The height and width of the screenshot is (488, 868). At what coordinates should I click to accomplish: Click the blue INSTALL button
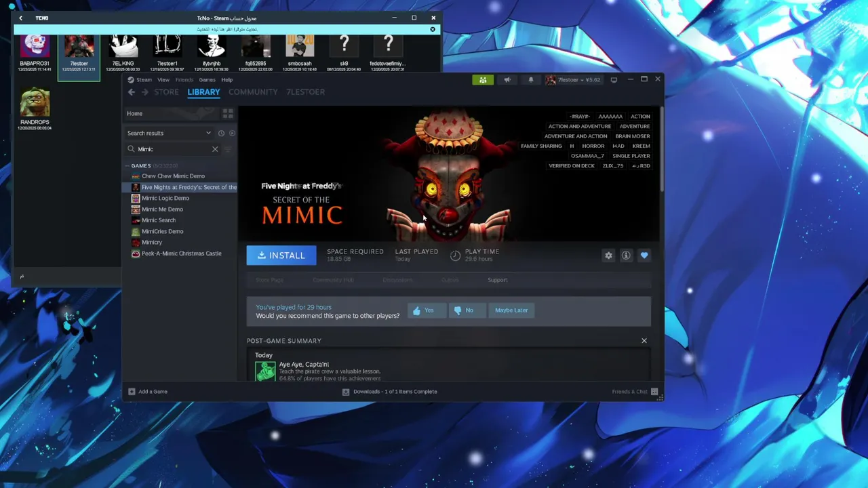click(281, 256)
